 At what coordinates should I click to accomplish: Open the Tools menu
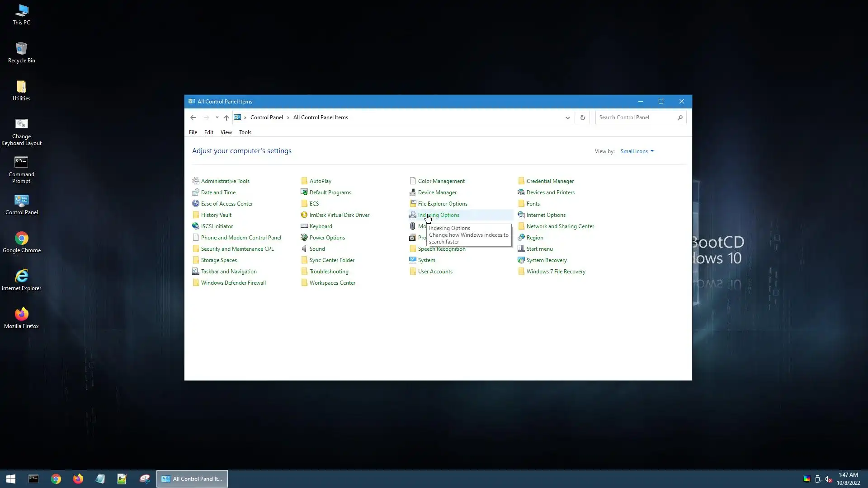pos(245,132)
